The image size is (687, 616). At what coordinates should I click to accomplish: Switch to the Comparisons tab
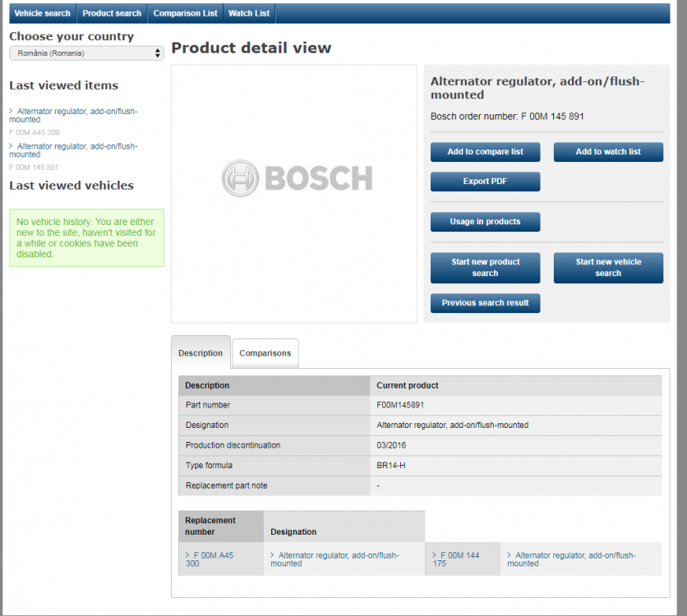265,353
